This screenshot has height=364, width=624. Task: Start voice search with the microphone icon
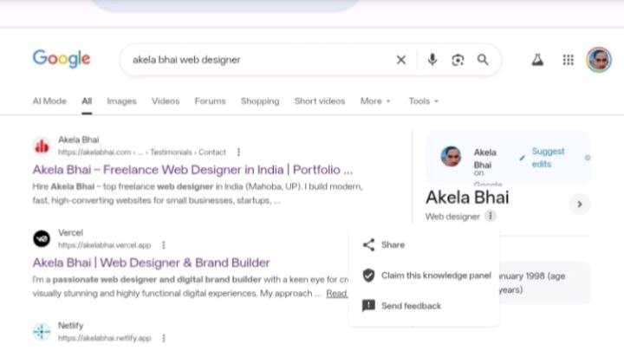[x=432, y=60]
